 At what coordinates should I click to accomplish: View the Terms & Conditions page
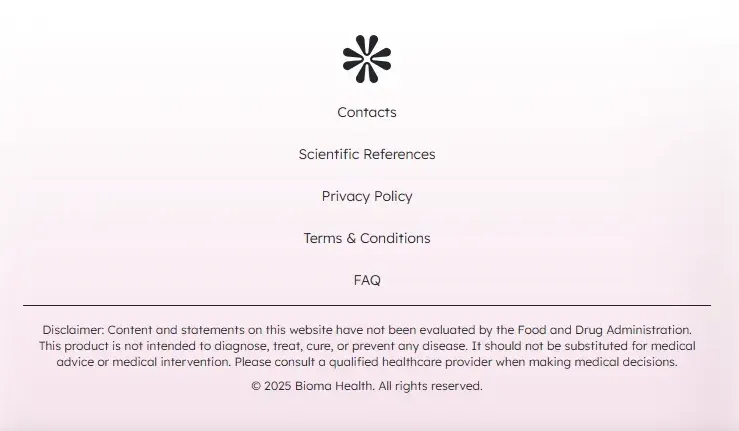click(367, 238)
